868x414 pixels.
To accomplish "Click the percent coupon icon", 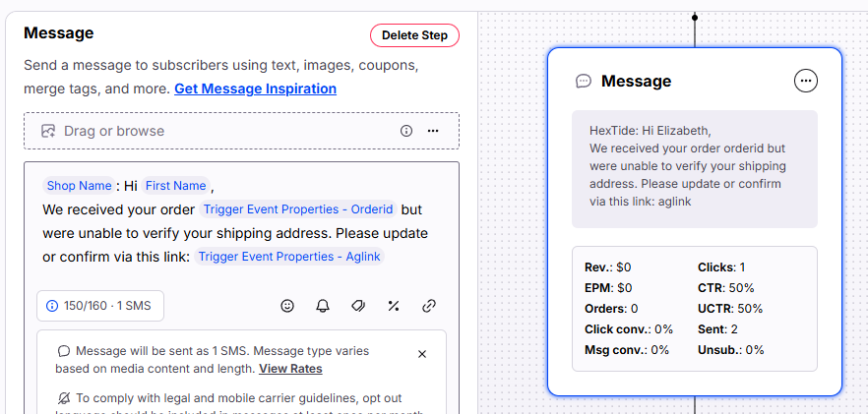I will tap(394, 306).
